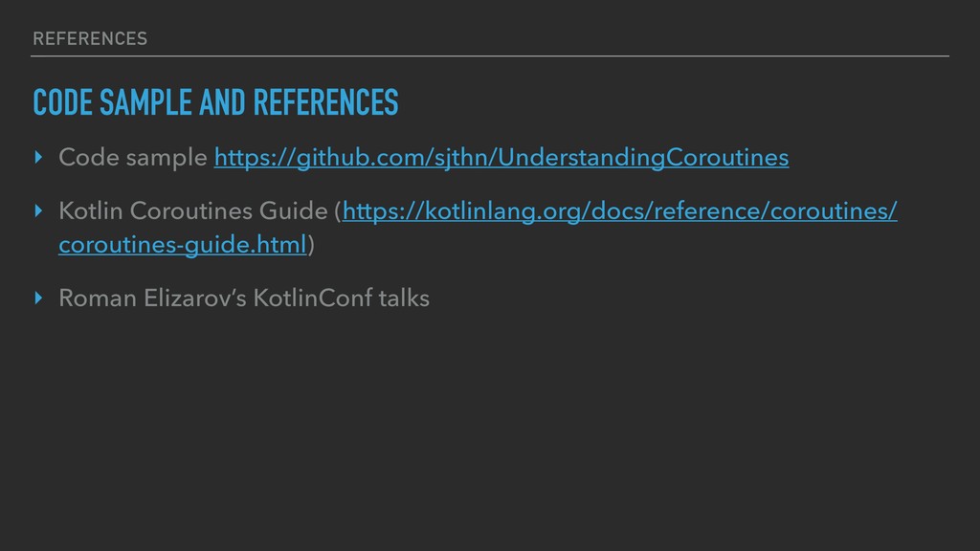The width and height of the screenshot is (980, 551).
Task: Click the CODE SAMPLE AND REFERENCES heading
Action: (215, 103)
